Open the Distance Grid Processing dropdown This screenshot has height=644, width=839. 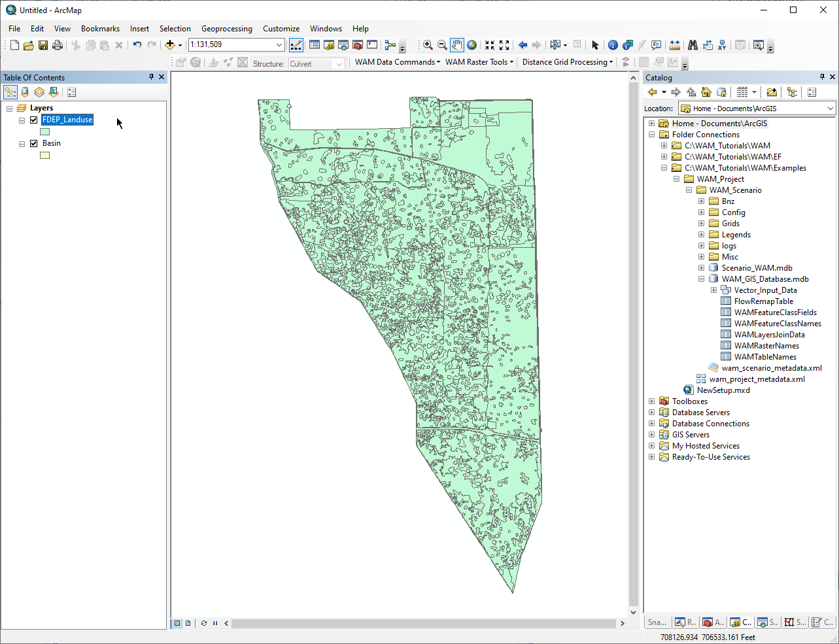pos(568,62)
